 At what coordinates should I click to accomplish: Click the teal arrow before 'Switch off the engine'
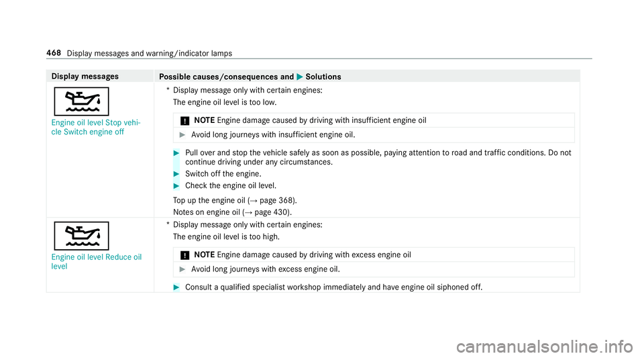point(176,174)
